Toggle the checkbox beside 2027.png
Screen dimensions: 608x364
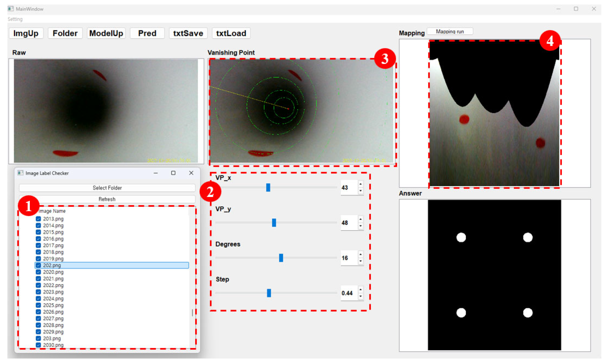pyautogui.click(x=38, y=318)
